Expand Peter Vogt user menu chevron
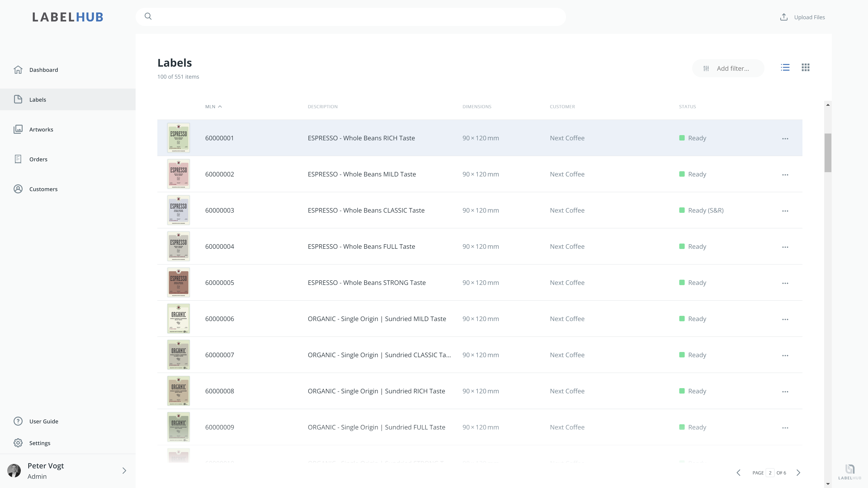The height and width of the screenshot is (488, 868). (124, 470)
